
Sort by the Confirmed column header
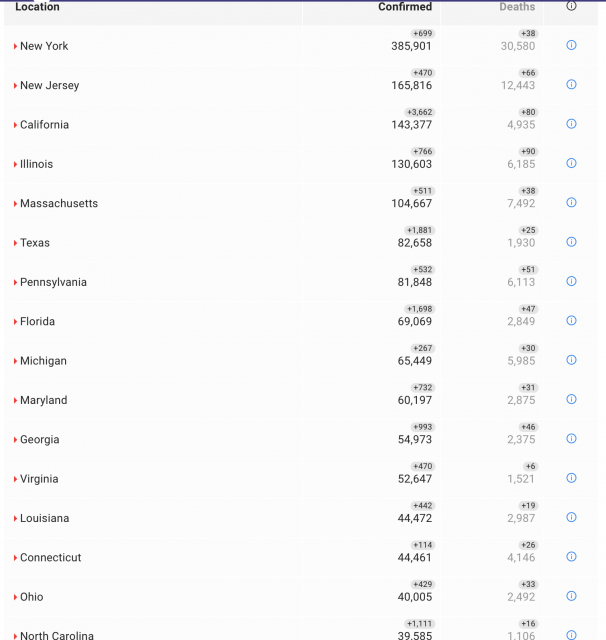click(x=405, y=7)
